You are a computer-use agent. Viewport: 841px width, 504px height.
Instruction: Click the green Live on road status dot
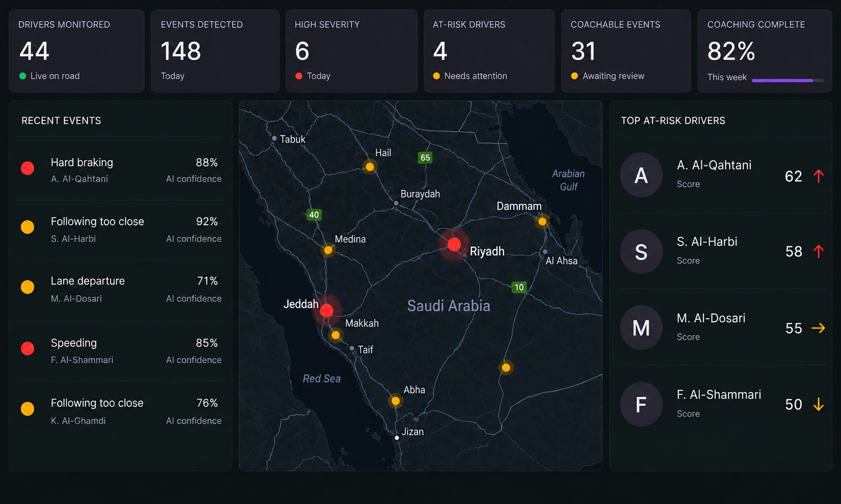pyautogui.click(x=23, y=76)
